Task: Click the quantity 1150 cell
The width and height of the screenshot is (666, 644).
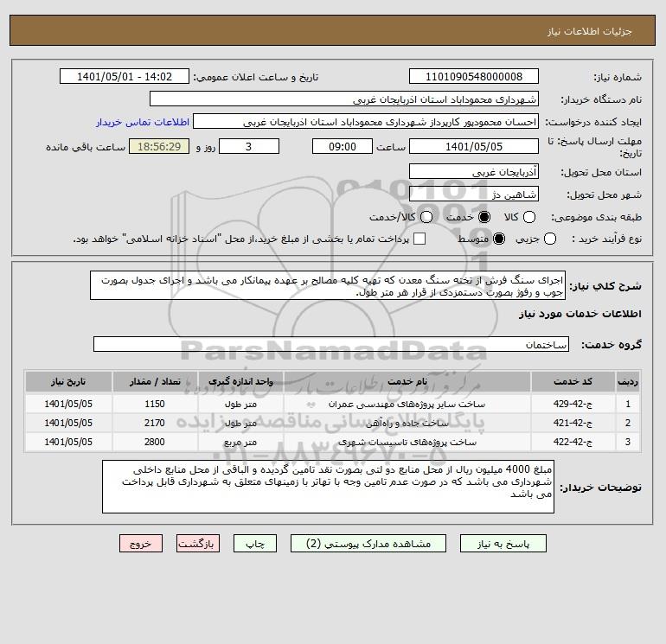Action: 155,404
